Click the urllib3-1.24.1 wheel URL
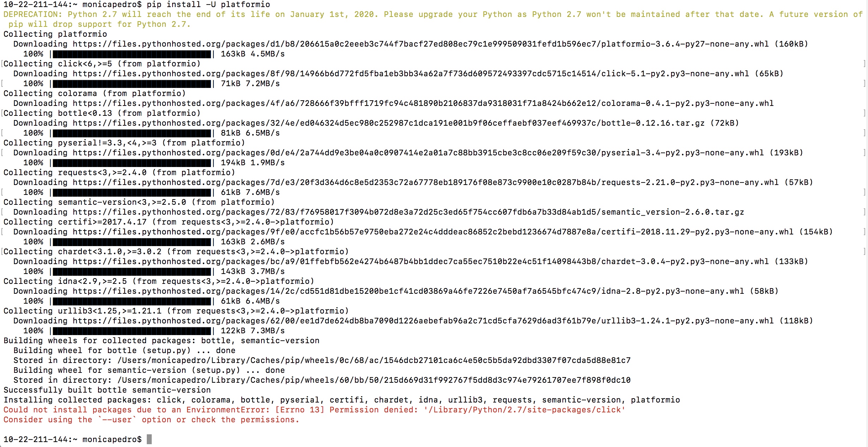Screen dimensions: 868x447 [423, 321]
